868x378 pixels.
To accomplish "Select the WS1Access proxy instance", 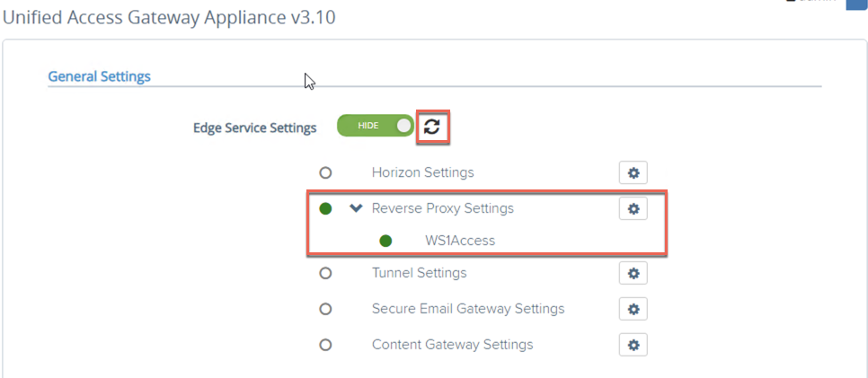I will (x=460, y=241).
